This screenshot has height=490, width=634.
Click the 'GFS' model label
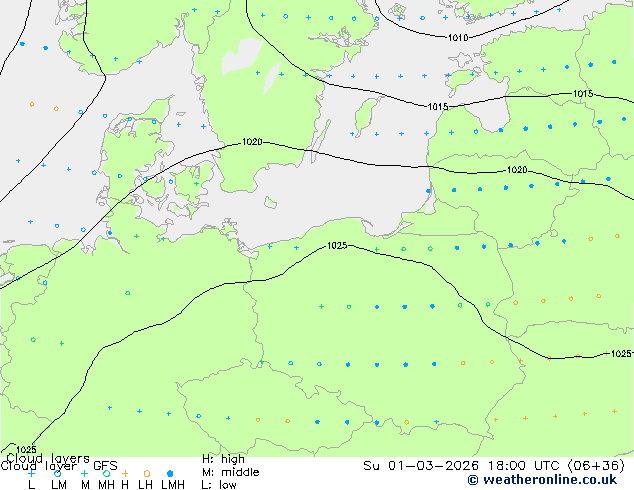tap(105, 466)
